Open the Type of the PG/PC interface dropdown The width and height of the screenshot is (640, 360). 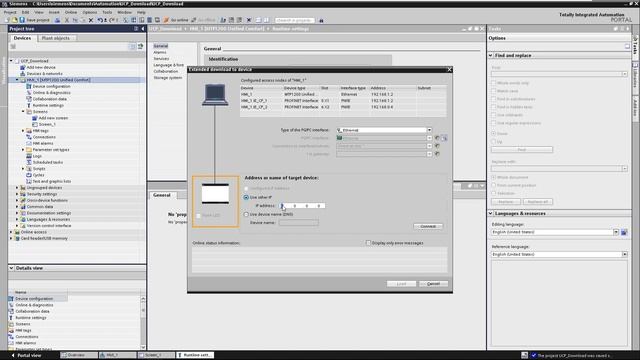[429, 130]
